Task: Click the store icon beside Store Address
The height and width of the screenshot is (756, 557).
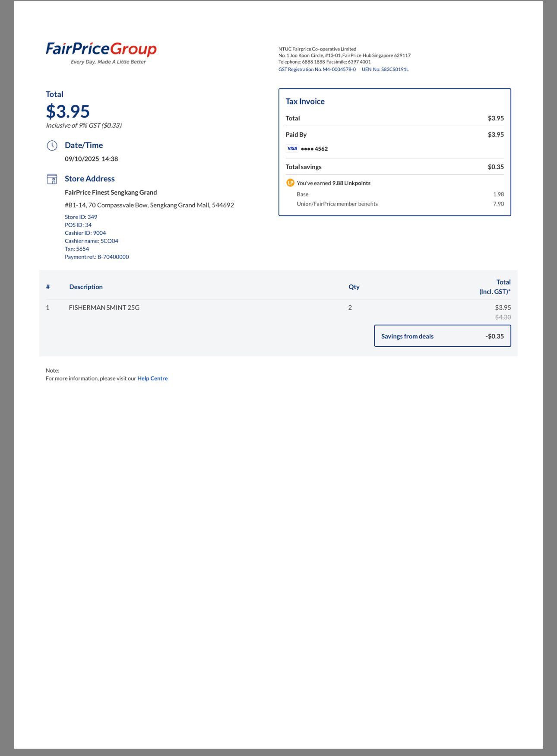Action: click(x=52, y=179)
